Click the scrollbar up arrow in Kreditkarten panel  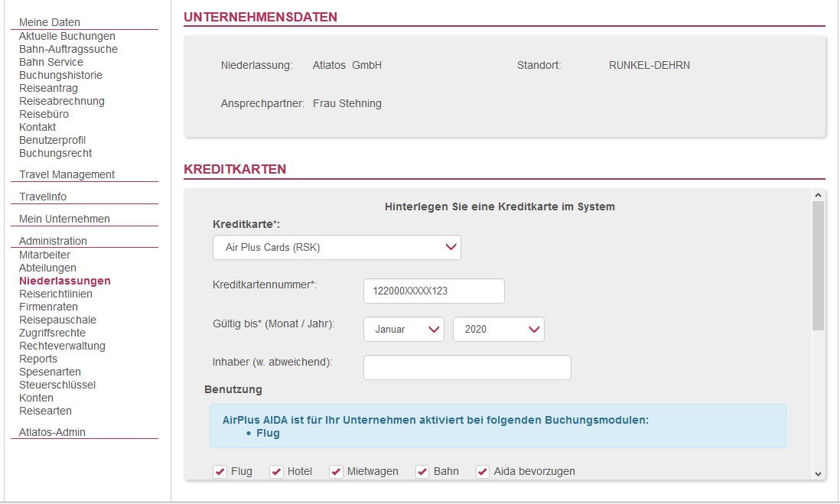tap(818, 195)
